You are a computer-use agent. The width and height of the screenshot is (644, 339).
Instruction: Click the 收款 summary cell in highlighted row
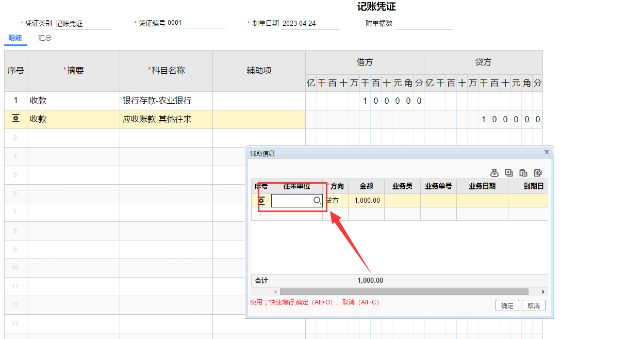coord(73,119)
